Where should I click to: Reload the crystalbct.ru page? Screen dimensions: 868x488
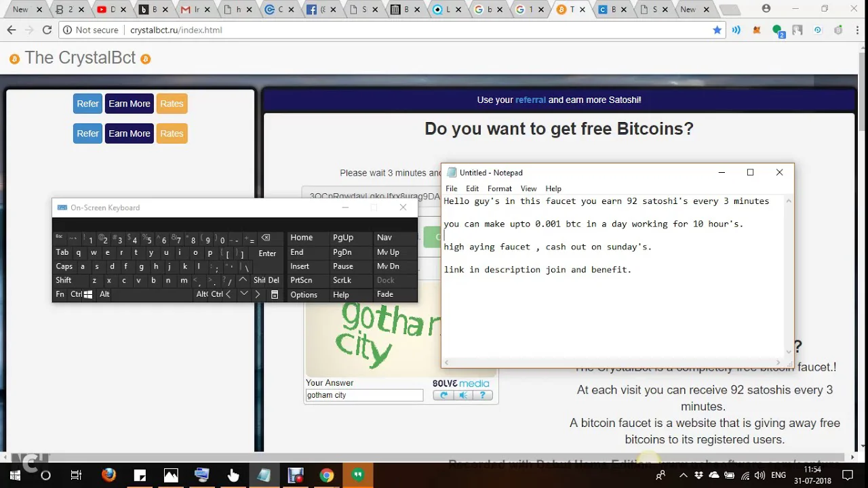(47, 30)
